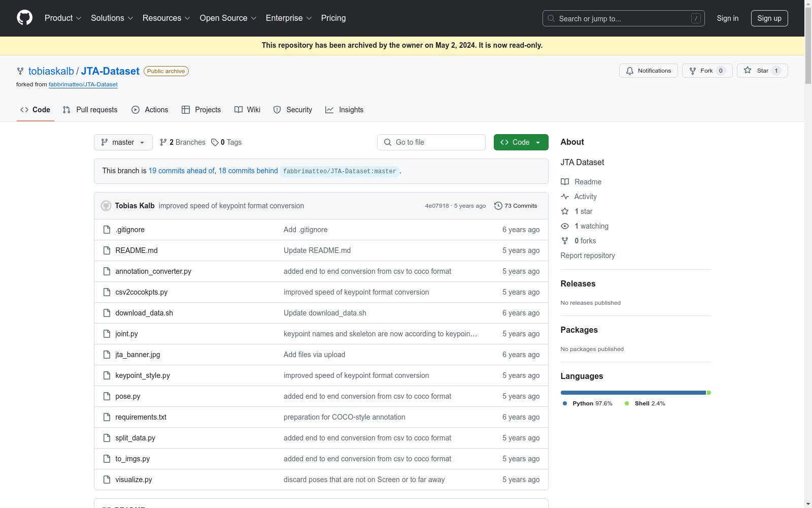Go to the Projects tab

(x=201, y=110)
